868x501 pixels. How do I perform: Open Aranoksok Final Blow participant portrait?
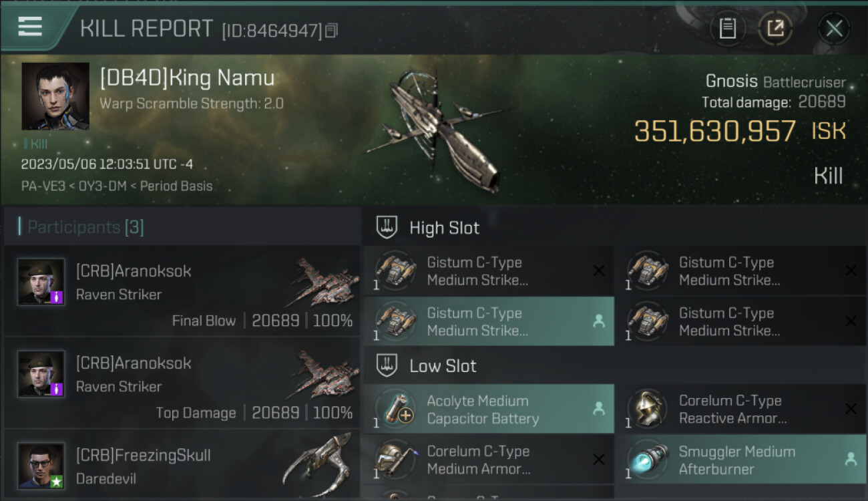pos(41,282)
